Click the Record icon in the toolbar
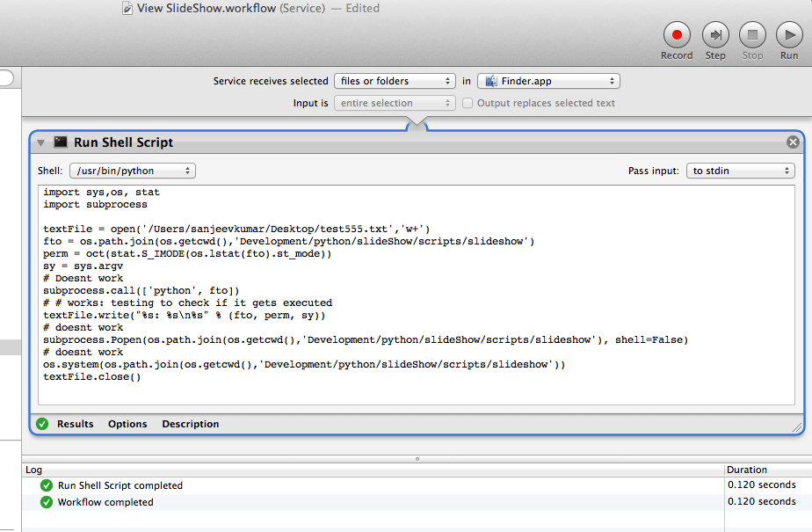This screenshot has height=532, width=812. (677, 33)
